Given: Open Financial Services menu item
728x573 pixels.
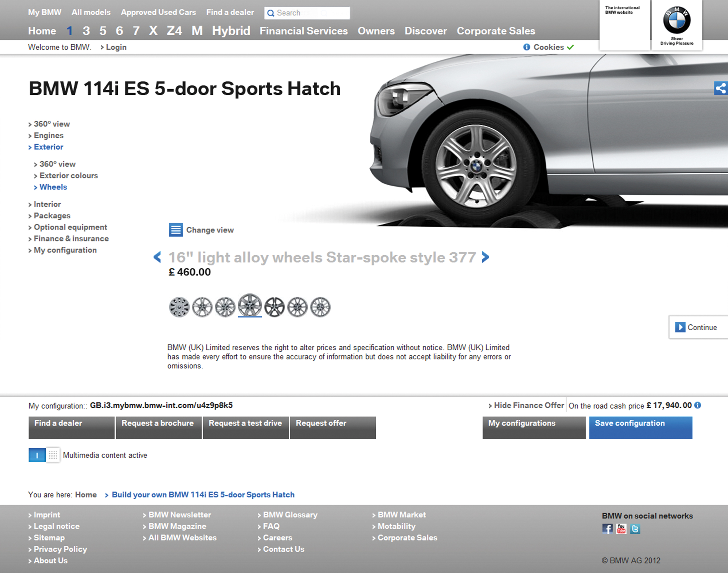Looking at the screenshot, I should pos(303,31).
